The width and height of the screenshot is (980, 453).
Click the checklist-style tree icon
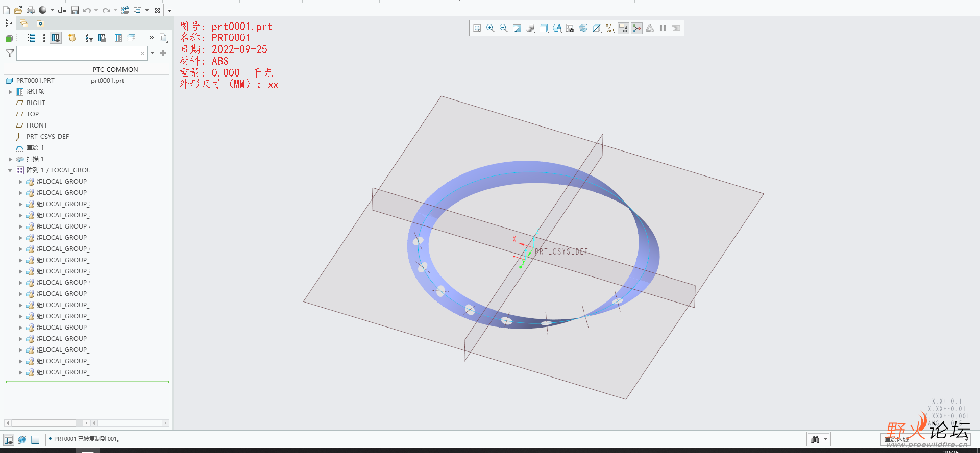118,38
